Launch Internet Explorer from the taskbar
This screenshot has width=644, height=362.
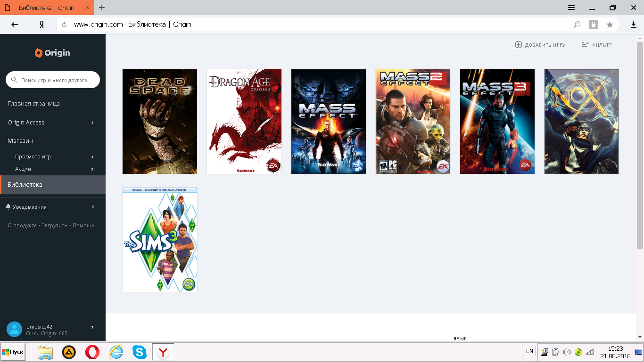click(x=116, y=352)
